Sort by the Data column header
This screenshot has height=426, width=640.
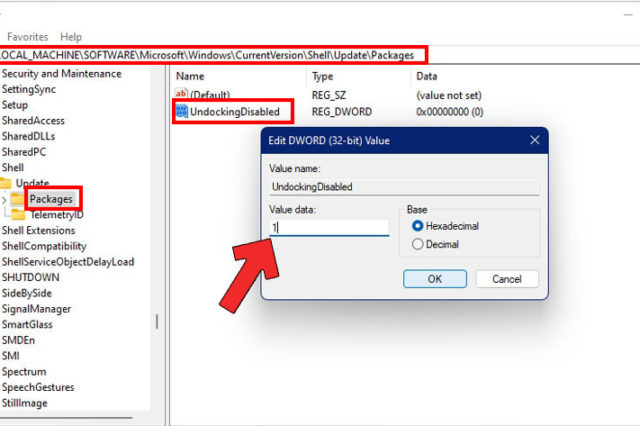(427, 76)
